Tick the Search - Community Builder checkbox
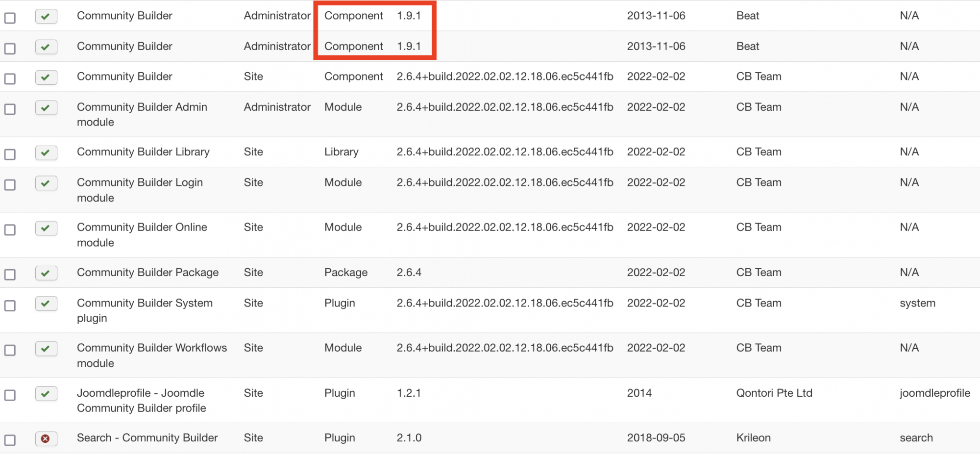This screenshot has width=980, height=457. coord(10,440)
